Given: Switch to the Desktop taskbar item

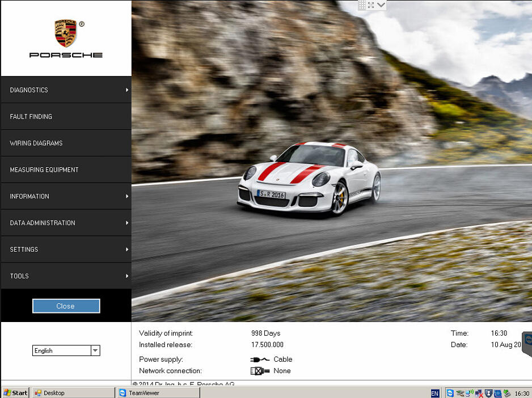Looking at the screenshot, I should [54, 393].
